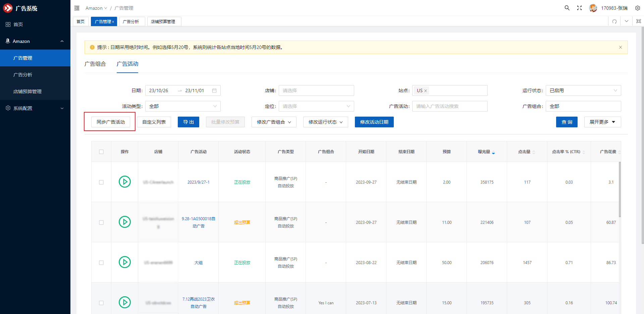644x314 pixels.
Task: Switch to the 广告组合 tab
Action: (95, 64)
